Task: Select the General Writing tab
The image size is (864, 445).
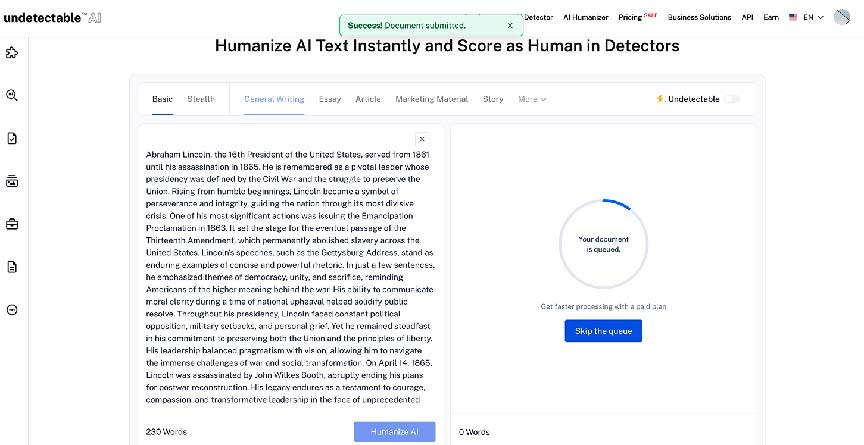Action: pyautogui.click(x=274, y=99)
